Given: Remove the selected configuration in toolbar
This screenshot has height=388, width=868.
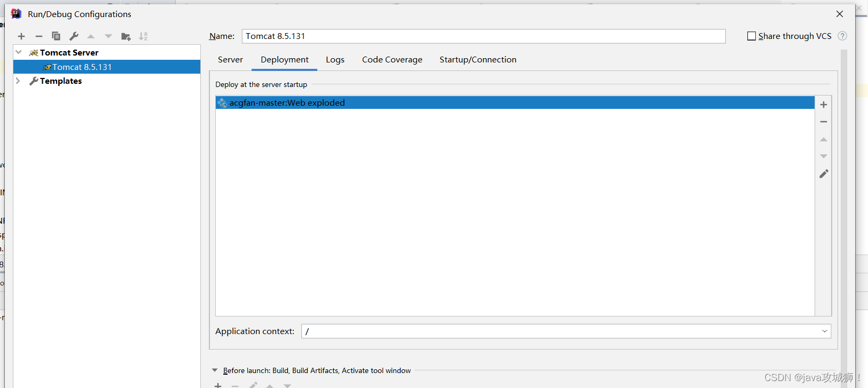Looking at the screenshot, I should coord(39,36).
